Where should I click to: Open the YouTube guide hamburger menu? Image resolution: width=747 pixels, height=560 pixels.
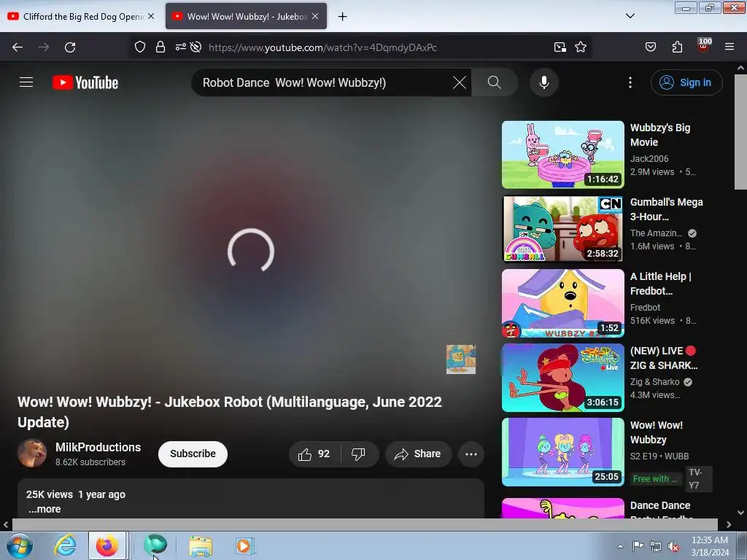click(26, 82)
